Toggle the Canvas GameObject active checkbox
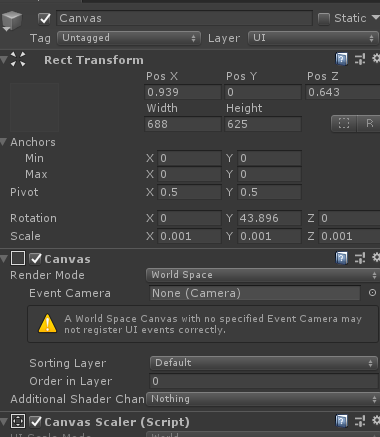The width and height of the screenshot is (380, 437). (x=44, y=18)
